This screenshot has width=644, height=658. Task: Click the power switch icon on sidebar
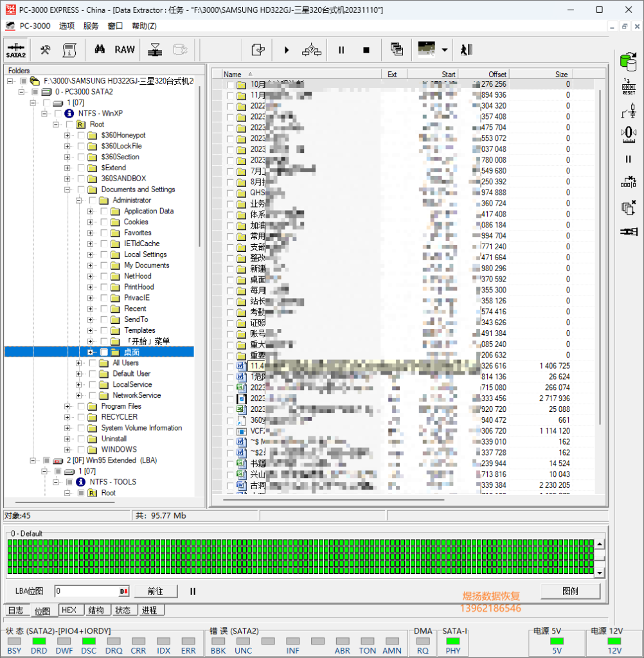point(629,111)
